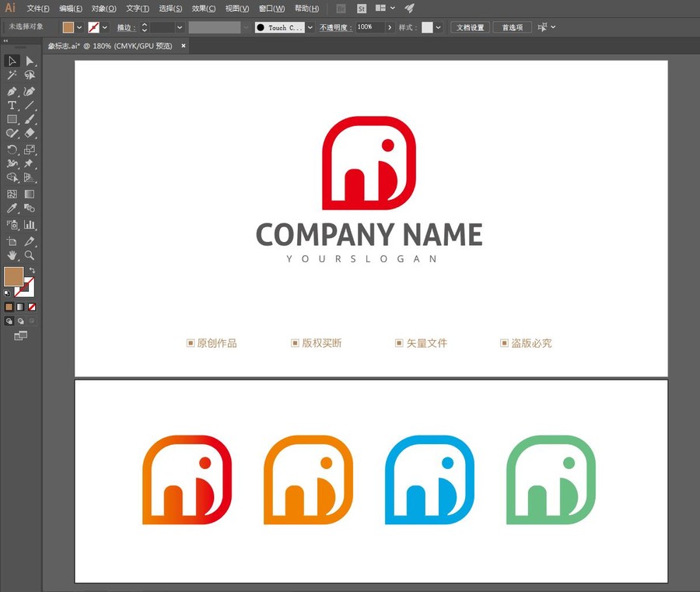Select the Blend tool
Screen dimensions: 700x592
click(30, 208)
